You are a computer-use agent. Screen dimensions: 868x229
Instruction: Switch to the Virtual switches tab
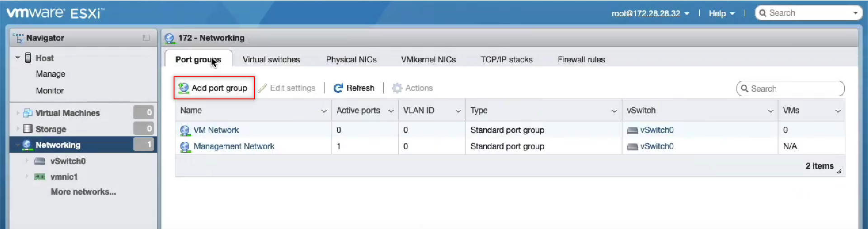271,59
